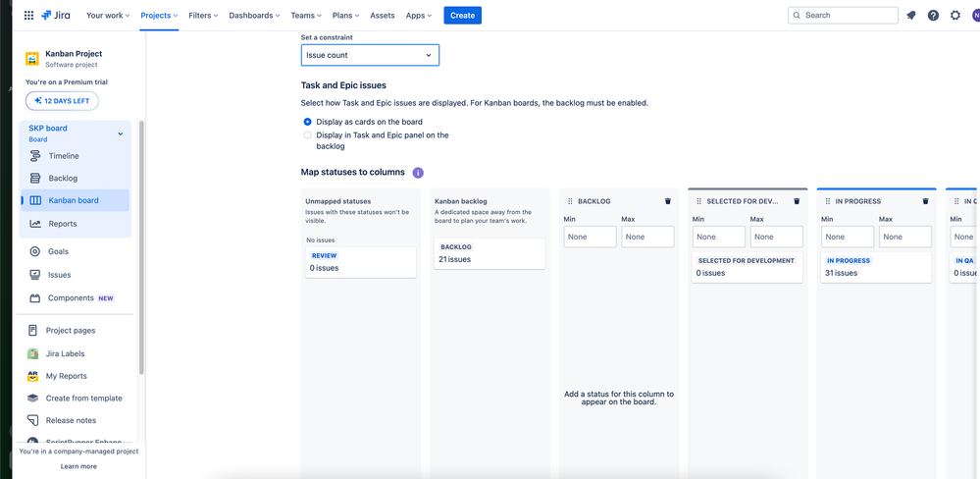Click BACKLOG column Min field
The image size is (980, 479).
pyautogui.click(x=590, y=237)
